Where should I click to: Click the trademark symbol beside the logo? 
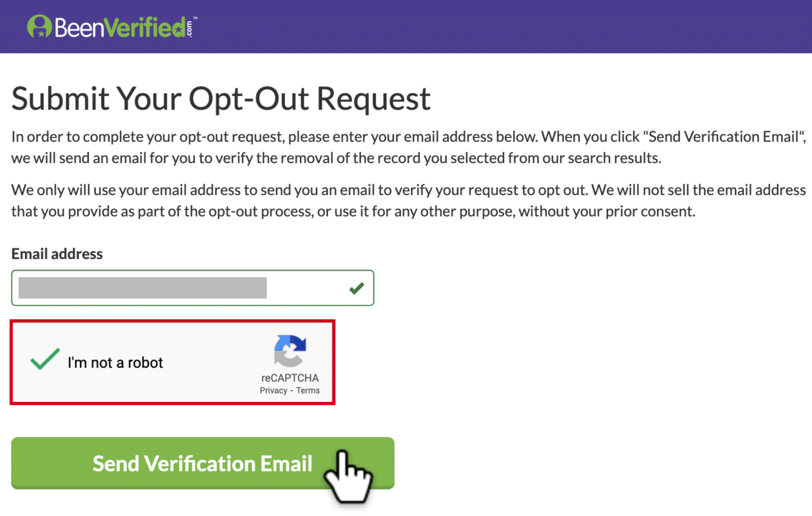coord(195,18)
